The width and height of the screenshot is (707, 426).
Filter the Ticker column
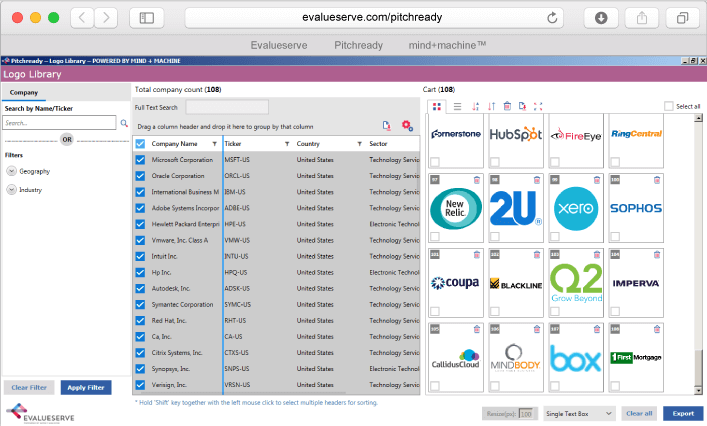pos(287,144)
